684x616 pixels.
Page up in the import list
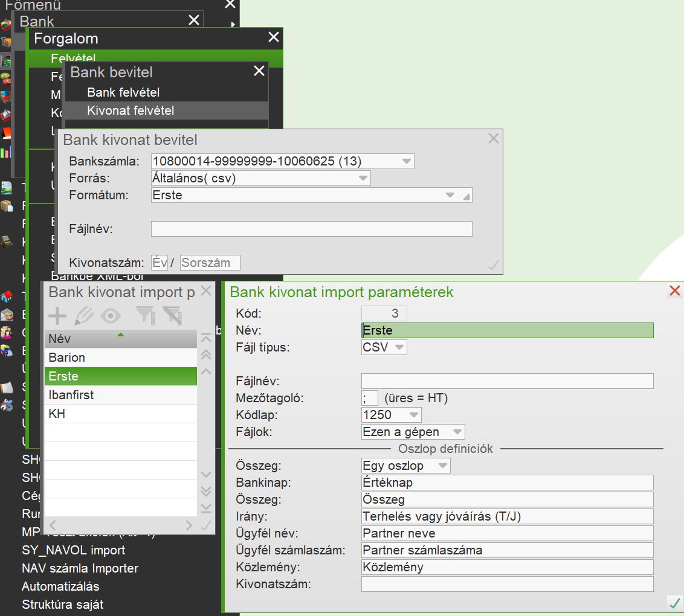[x=206, y=355]
